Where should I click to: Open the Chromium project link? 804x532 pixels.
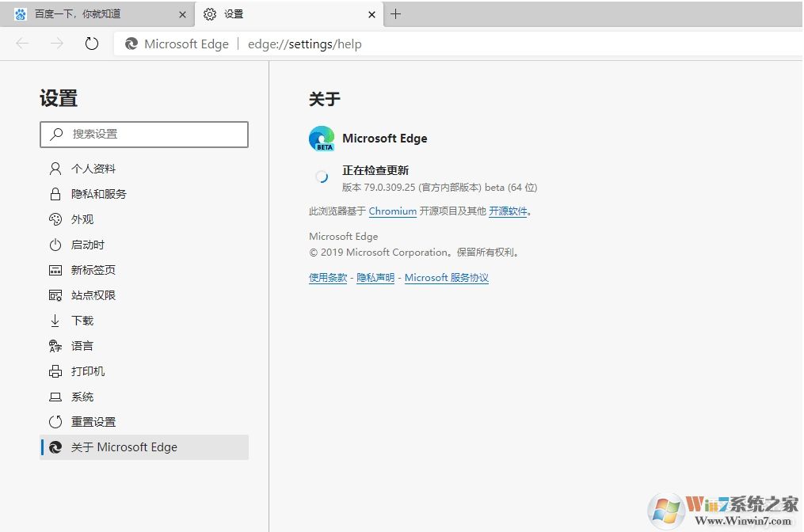[x=392, y=211]
